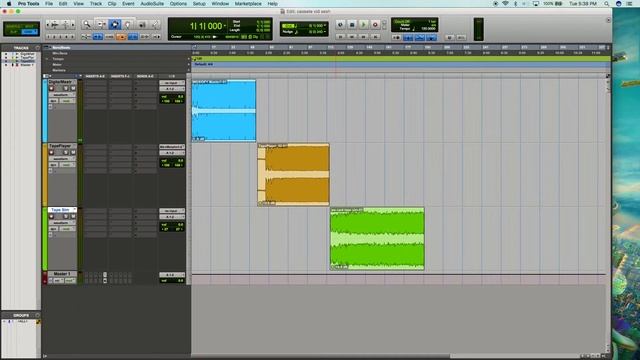Click the Wi-Fi status icon
Viewport: 640px width, 360px height.
(505, 4)
